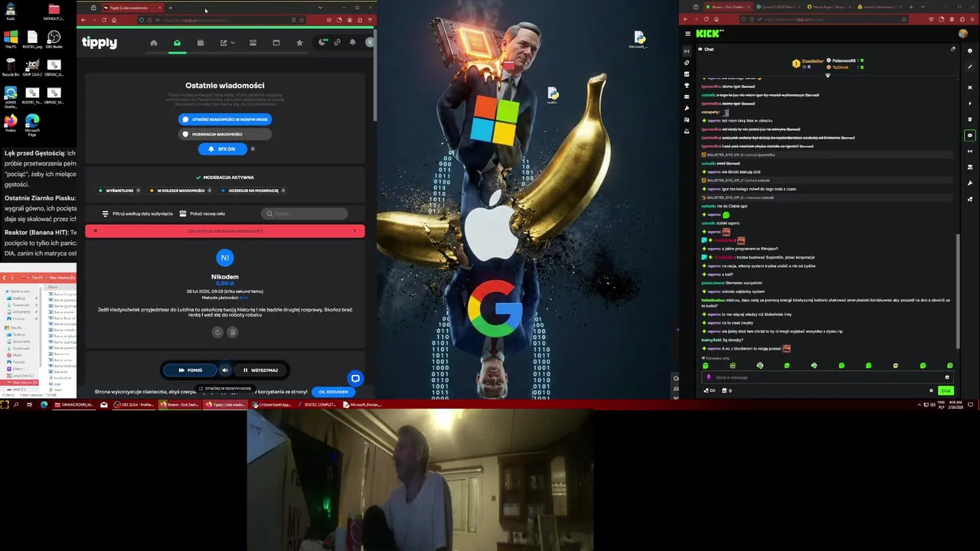This screenshot has width=980, height=551.
Task: Open Tipply user avatar K
Action: pos(370,42)
